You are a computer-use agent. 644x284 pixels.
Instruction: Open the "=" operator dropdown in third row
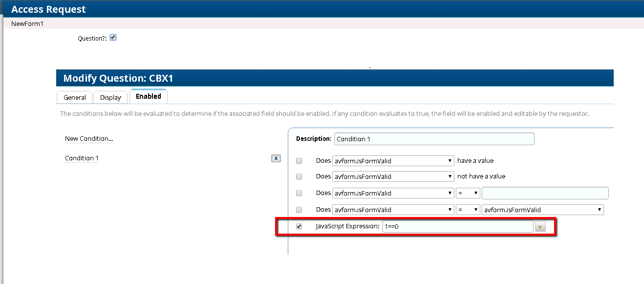467,193
